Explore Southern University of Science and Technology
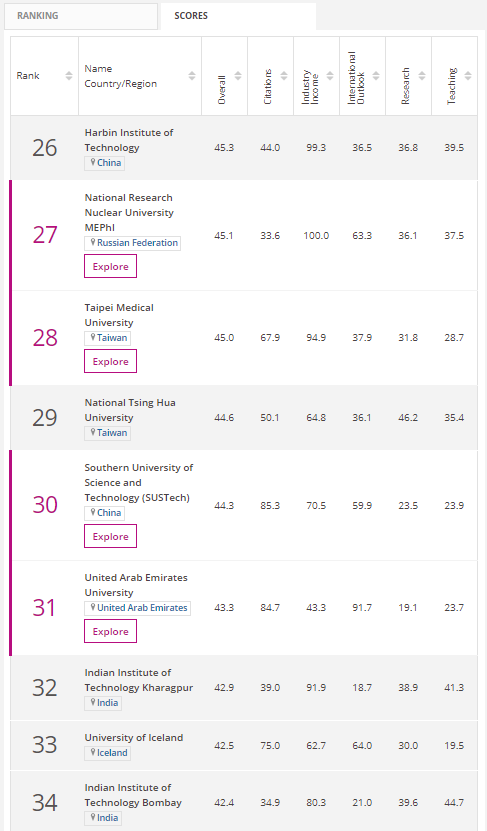The width and height of the screenshot is (487, 831). (x=110, y=536)
